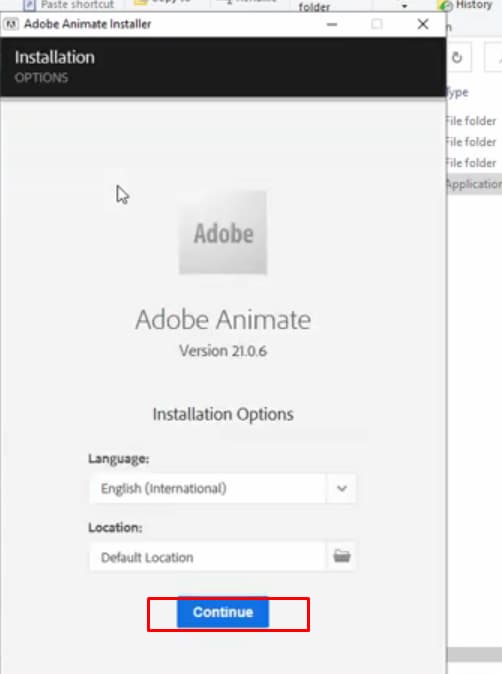The image size is (502, 674).
Task: Select the first File folder row
Action: (472, 121)
